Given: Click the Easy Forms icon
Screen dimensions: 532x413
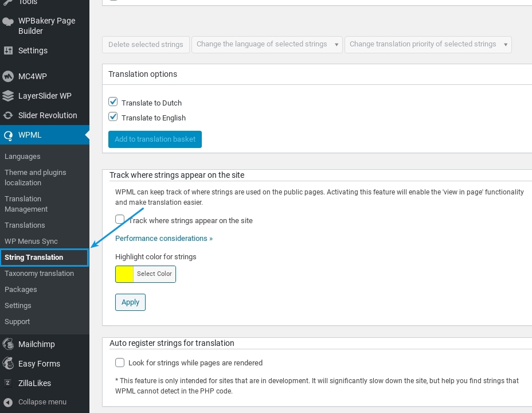Looking at the screenshot, I should tap(8, 364).
